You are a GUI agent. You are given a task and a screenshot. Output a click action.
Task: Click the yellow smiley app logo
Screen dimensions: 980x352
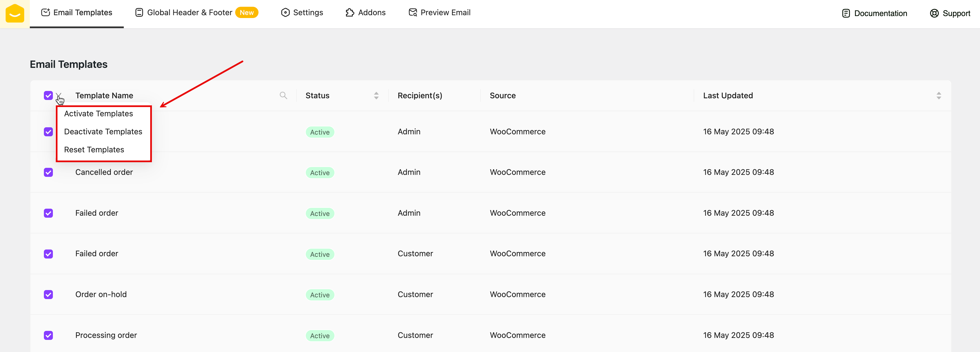click(15, 14)
